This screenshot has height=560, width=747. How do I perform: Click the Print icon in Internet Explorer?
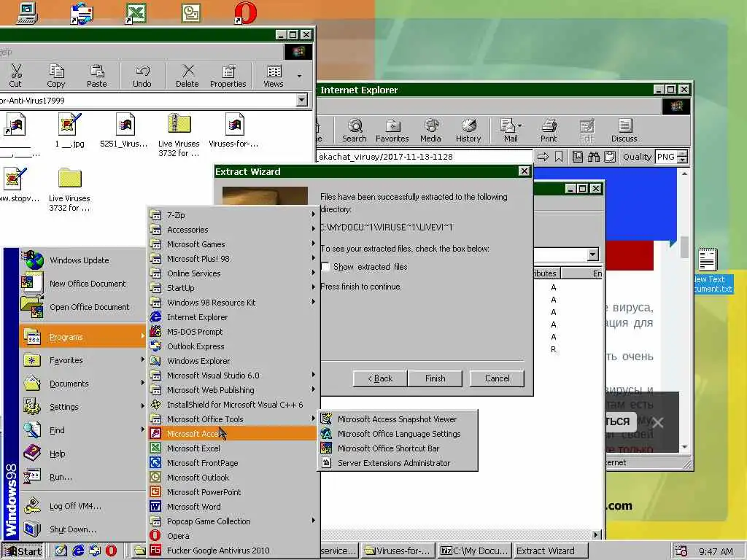coord(549,131)
